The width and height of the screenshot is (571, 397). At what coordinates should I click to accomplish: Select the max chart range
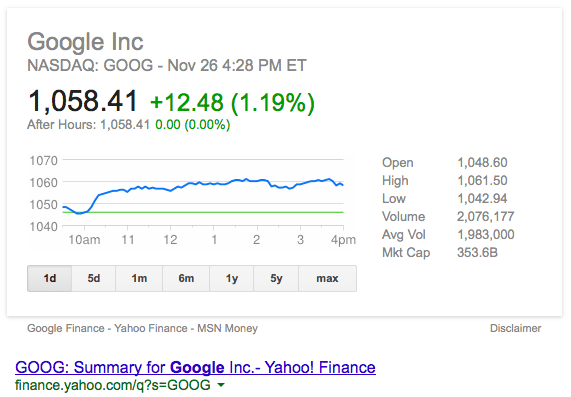(x=327, y=279)
